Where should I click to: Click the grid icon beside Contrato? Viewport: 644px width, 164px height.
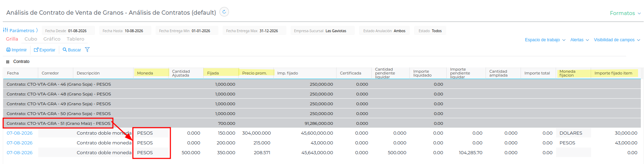tap(8, 62)
